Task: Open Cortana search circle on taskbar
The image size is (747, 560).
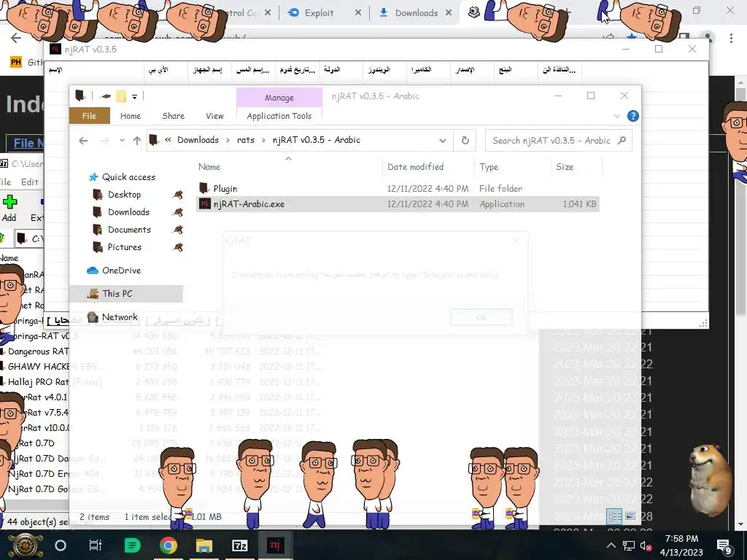Action: point(61,545)
